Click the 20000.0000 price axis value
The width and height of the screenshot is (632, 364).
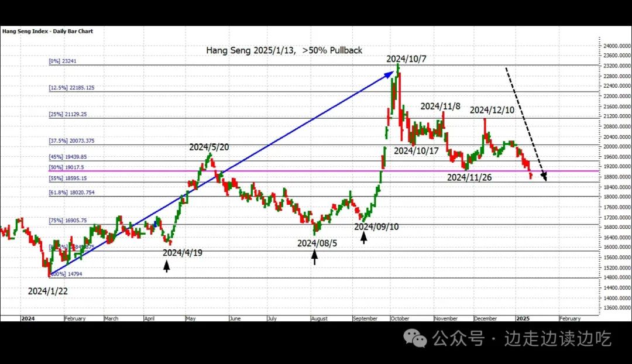[617, 147]
